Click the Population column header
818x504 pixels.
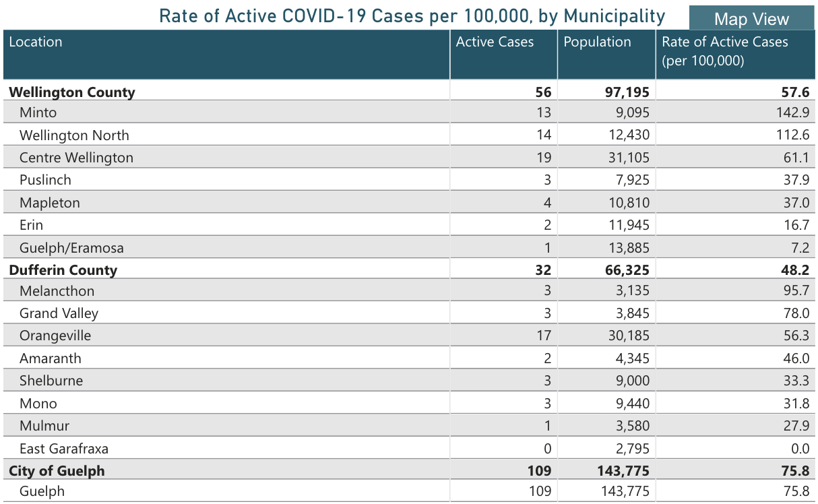coord(597,42)
